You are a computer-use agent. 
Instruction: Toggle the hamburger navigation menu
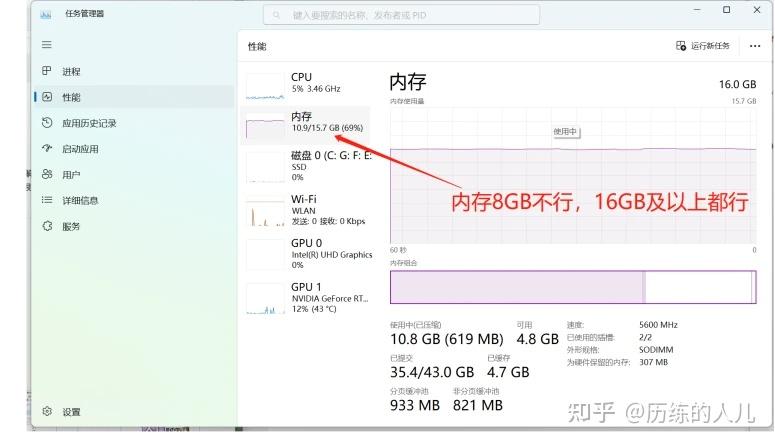pos(46,45)
